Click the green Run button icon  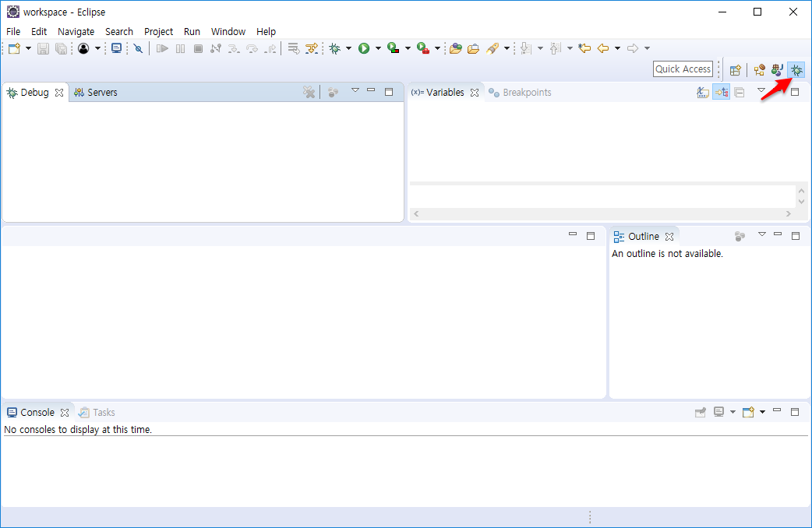pyautogui.click(x=364, y=48)
